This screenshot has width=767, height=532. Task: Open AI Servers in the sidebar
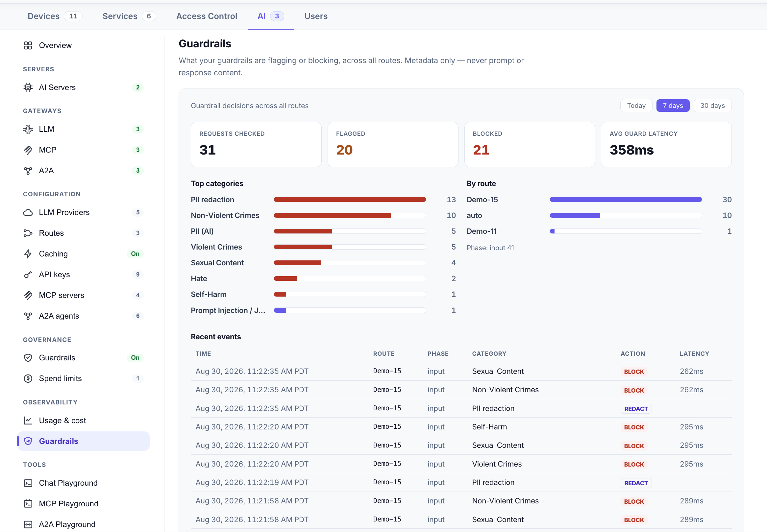pos(83,87)
